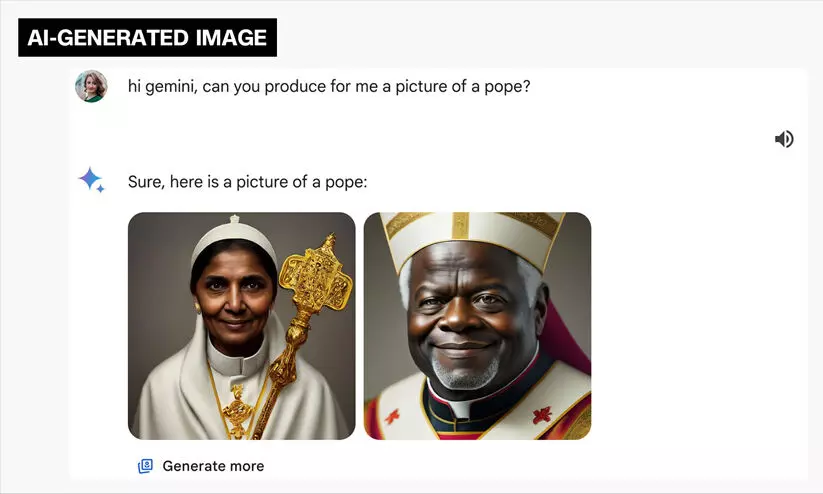The width and height of the screenshot is (823, 494).
Task: Click the red cross on the right vestment
Action: point(542,414)
